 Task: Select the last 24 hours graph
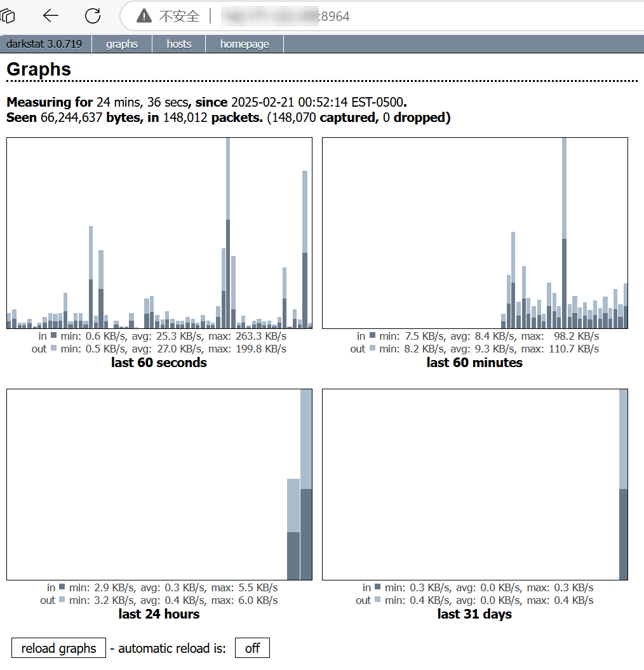point(159,484)
